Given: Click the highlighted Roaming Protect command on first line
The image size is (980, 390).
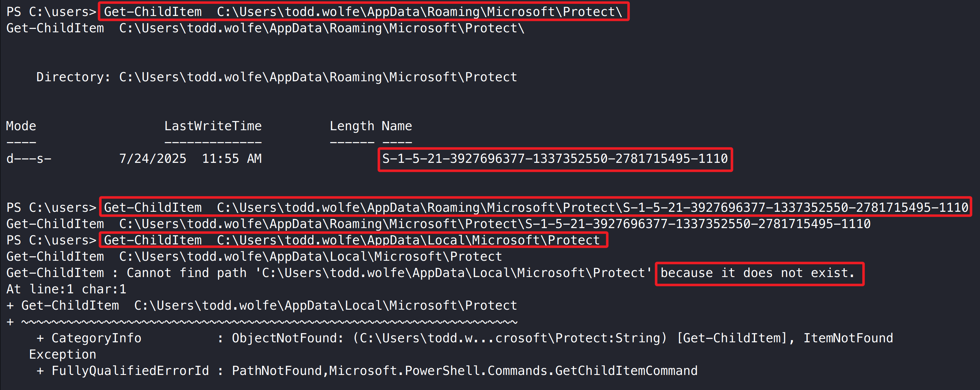Looking at the screenshot, I should click(x=363, y=12).
